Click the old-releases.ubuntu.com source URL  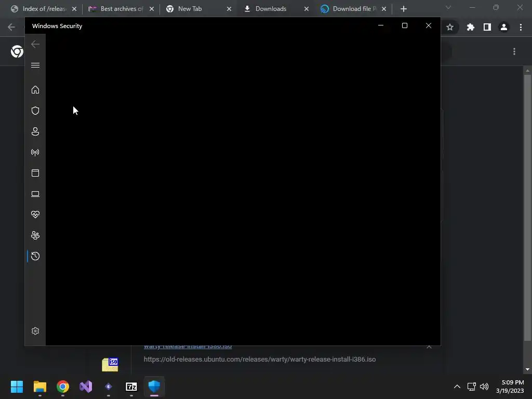[260, 360]
